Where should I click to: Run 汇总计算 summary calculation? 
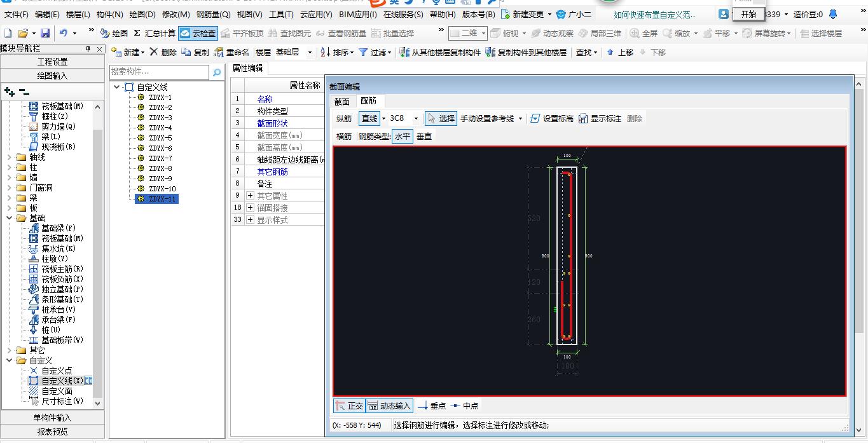[155, 33]
